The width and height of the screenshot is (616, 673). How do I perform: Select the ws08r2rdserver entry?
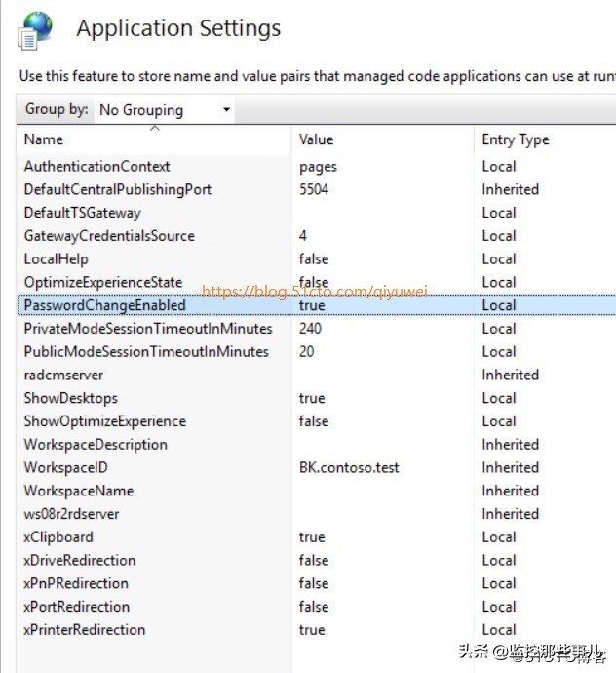pos(317,514)
